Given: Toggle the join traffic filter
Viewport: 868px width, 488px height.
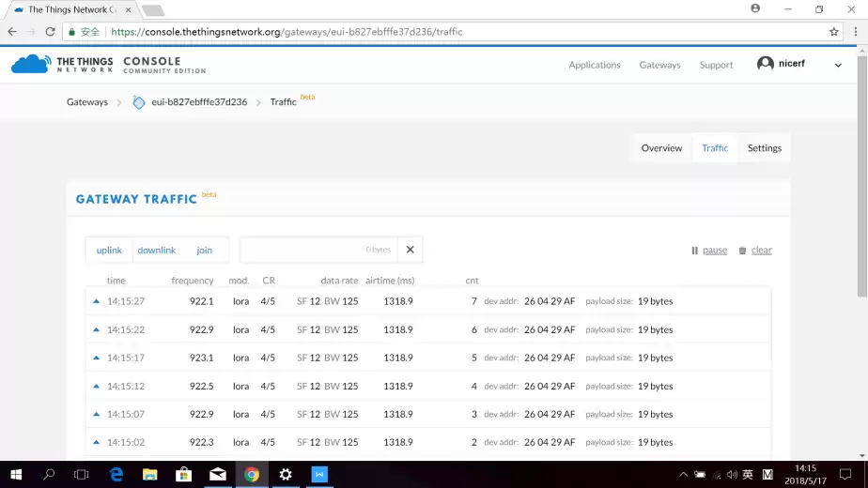Looking at the screenshot, I should click(204, 251).
